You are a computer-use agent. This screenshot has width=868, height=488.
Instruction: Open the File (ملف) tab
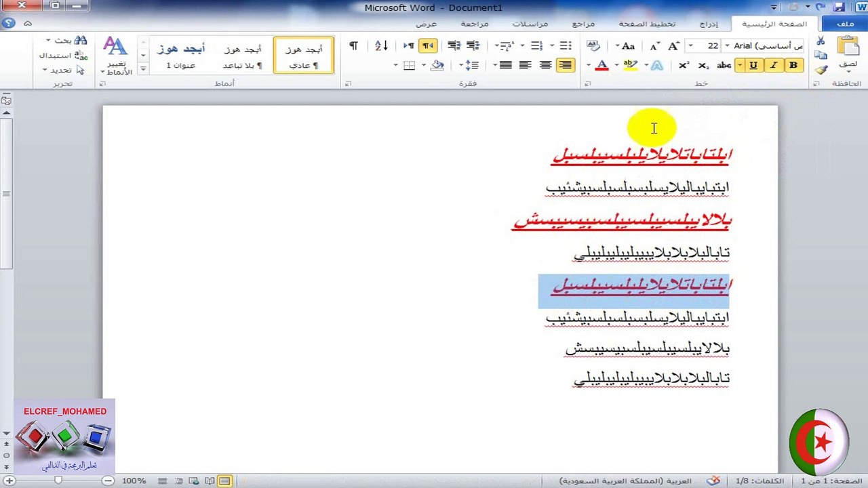[845, 24]
